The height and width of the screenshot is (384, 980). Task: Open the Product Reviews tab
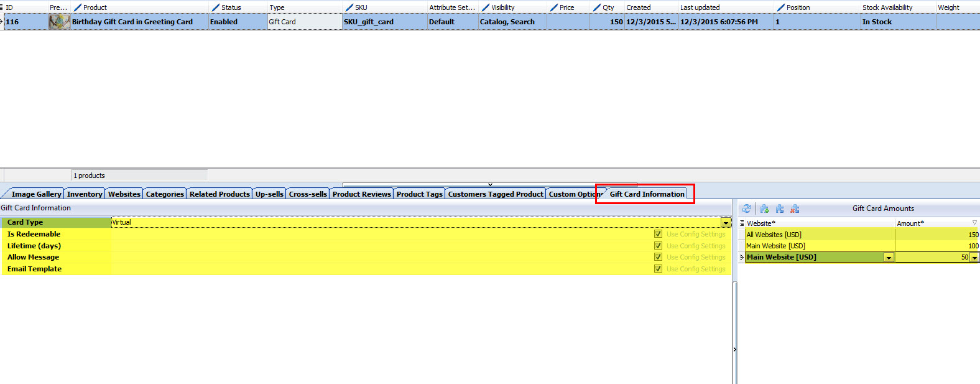coord(361,194)
